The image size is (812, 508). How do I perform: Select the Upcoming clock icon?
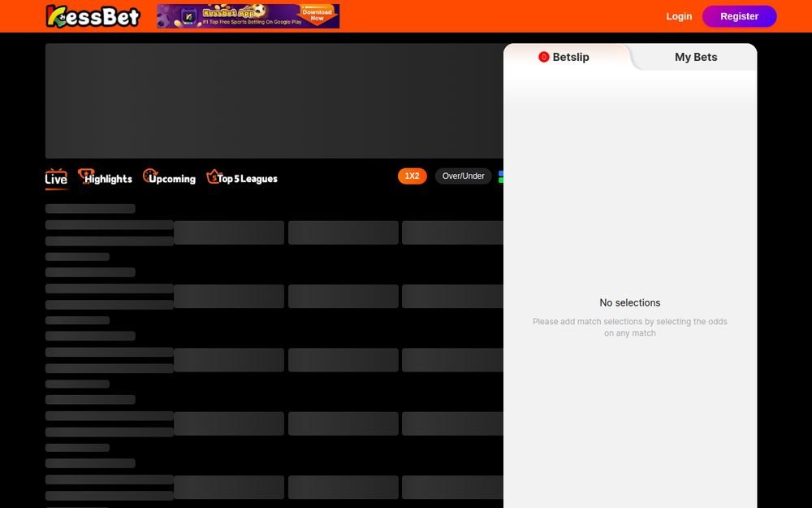point(150,176)
